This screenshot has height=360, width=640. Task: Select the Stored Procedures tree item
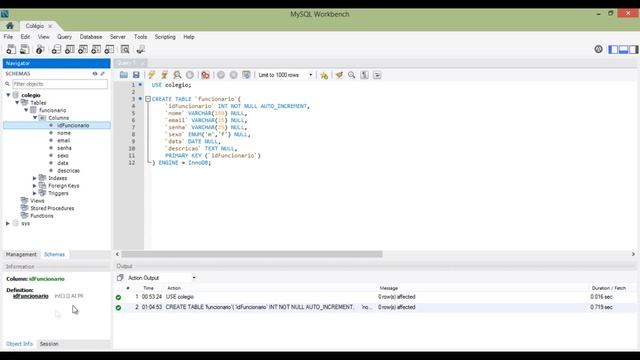pyautogui.click(x=52, y=208)
